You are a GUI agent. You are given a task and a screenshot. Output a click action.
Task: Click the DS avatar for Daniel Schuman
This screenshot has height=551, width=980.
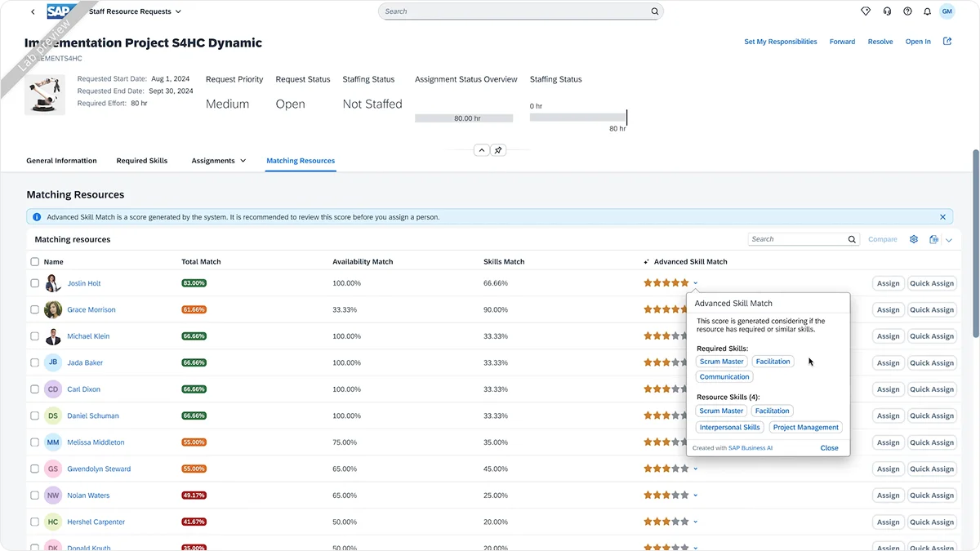53,415
